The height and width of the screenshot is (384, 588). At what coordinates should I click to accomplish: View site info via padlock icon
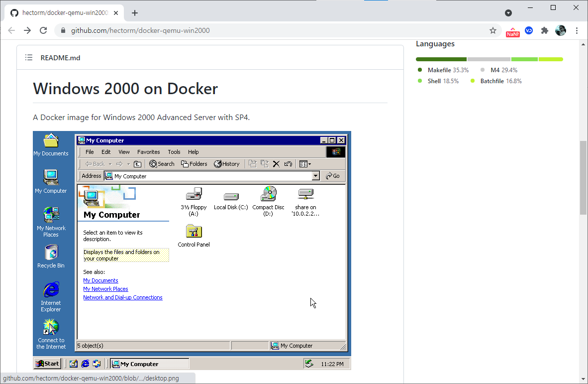pyautogui.click(x=63, y=30)
